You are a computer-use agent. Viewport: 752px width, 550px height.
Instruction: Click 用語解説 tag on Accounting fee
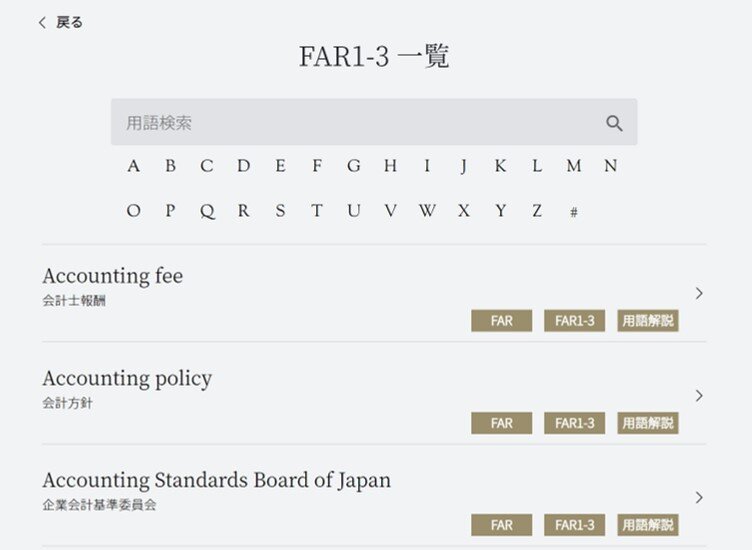click(648, 321)
